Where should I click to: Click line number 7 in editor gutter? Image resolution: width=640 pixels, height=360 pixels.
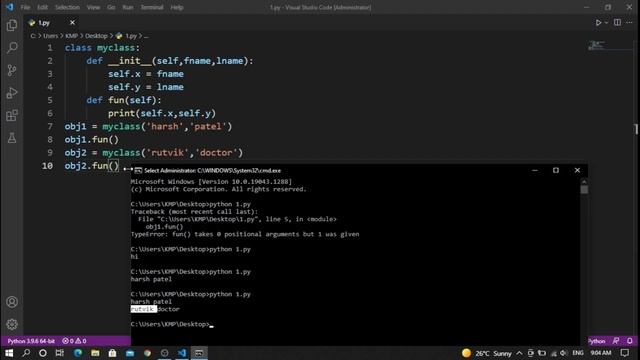[50, 127]
